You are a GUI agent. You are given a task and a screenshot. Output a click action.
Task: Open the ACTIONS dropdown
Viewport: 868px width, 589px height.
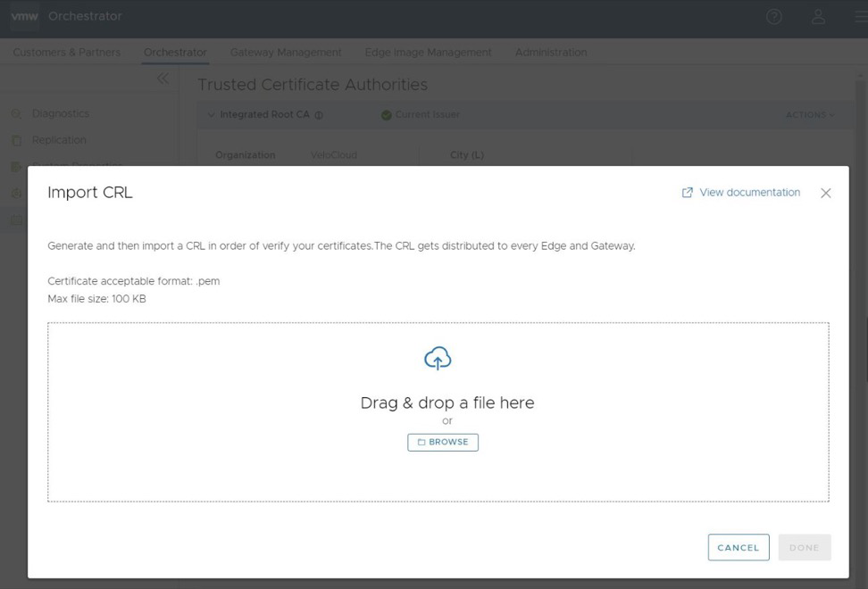tap(808, 115)
